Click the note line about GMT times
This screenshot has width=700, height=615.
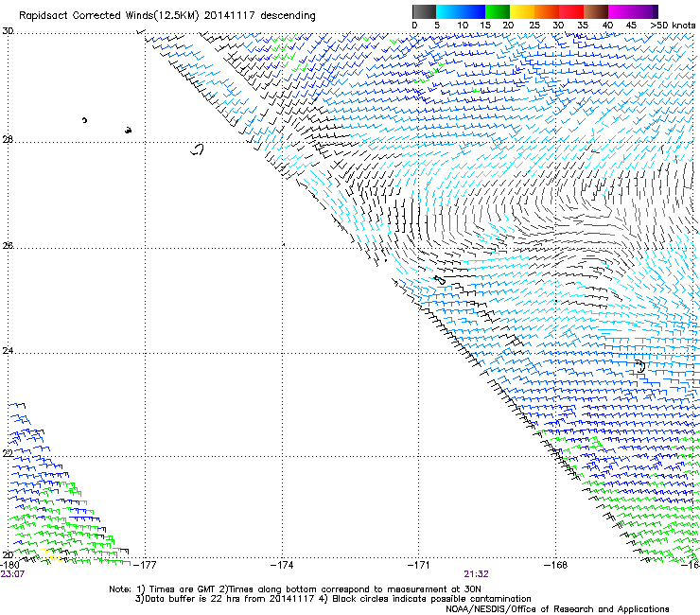coord(294,589)
